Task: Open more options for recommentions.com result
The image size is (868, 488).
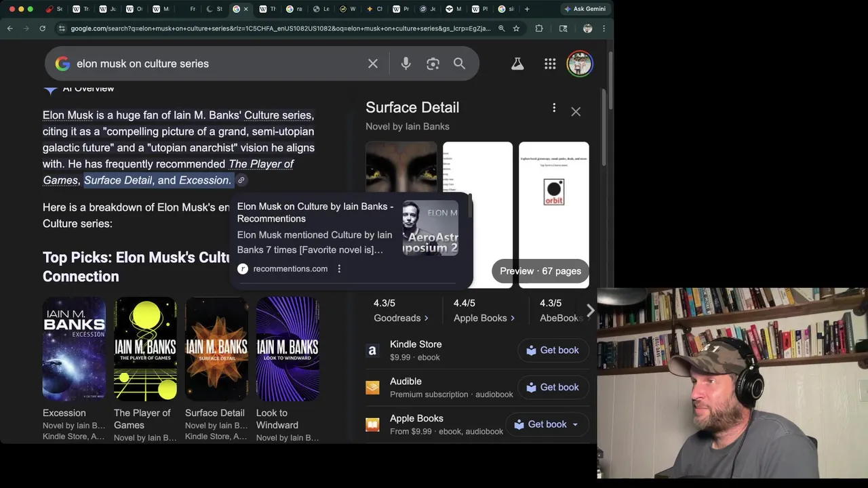Action: point(339,268)
